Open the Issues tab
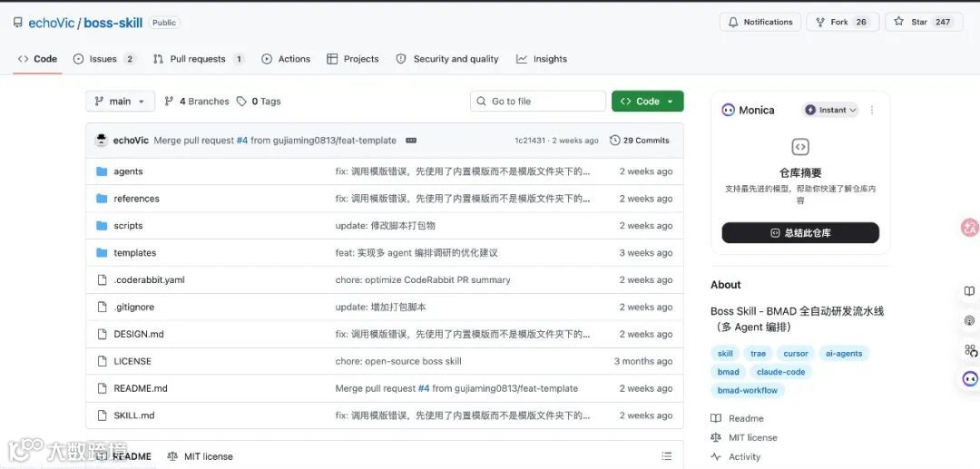980x469 pixels. [104, 59]
